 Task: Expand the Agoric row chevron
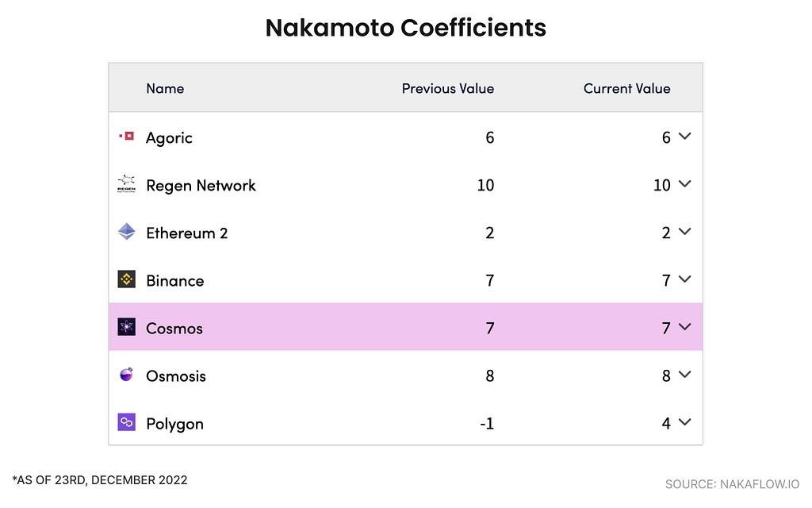pos(684,137)
